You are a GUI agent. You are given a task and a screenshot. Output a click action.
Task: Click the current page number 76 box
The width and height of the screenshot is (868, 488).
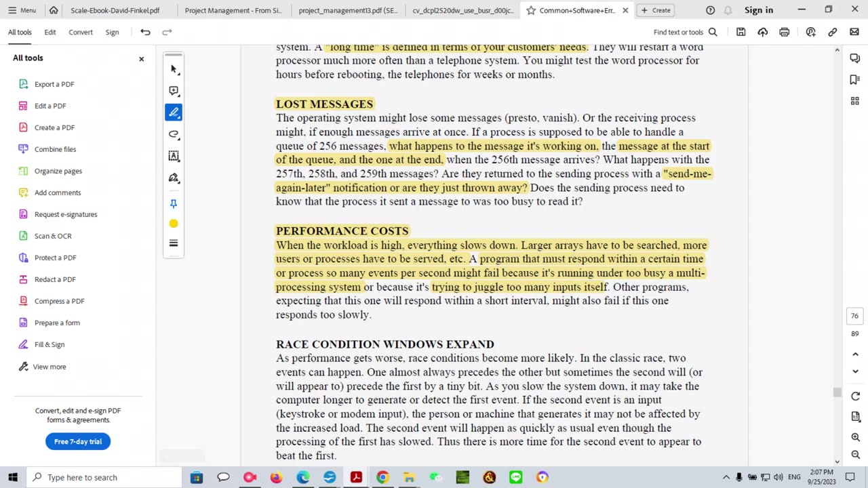(x=854, y=316)
